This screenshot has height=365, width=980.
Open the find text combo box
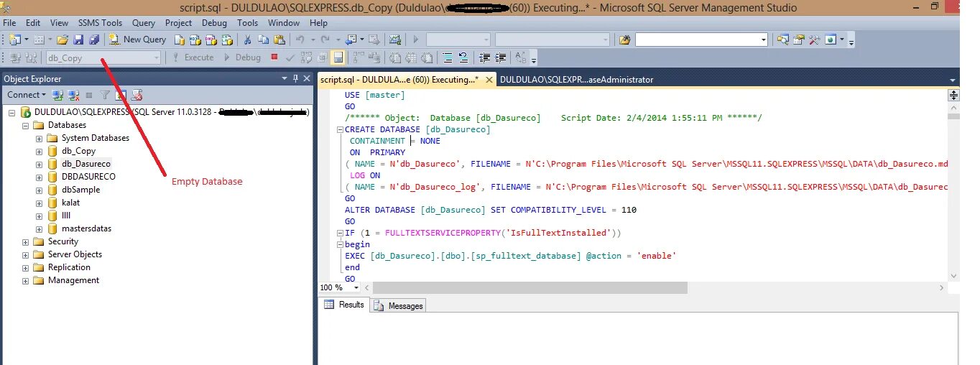coord(702,40)
